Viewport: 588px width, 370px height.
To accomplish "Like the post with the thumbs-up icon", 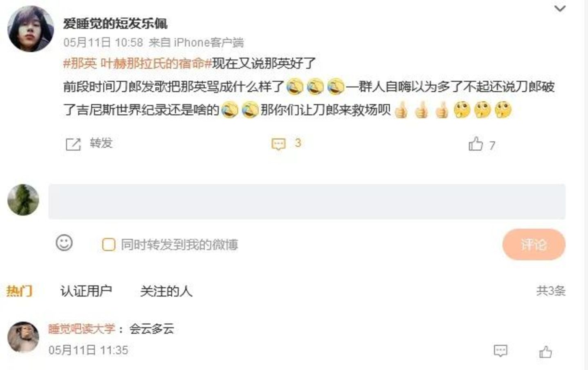I will 475,144.
